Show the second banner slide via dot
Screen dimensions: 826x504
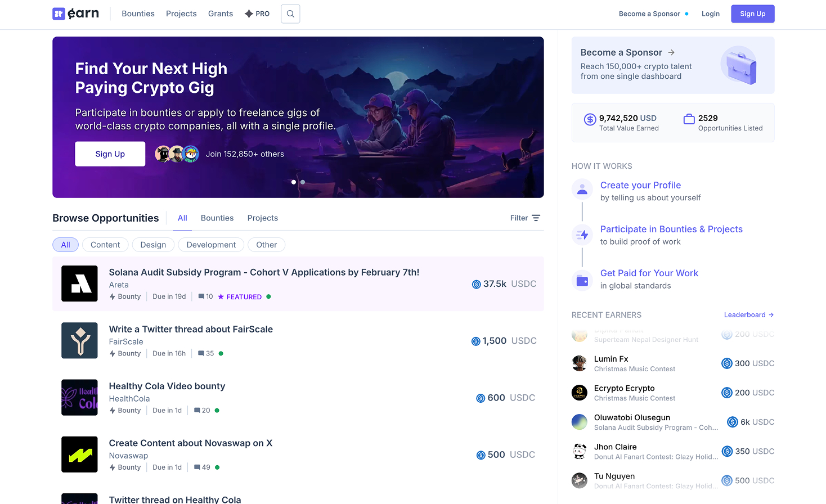tap(303, 182)
